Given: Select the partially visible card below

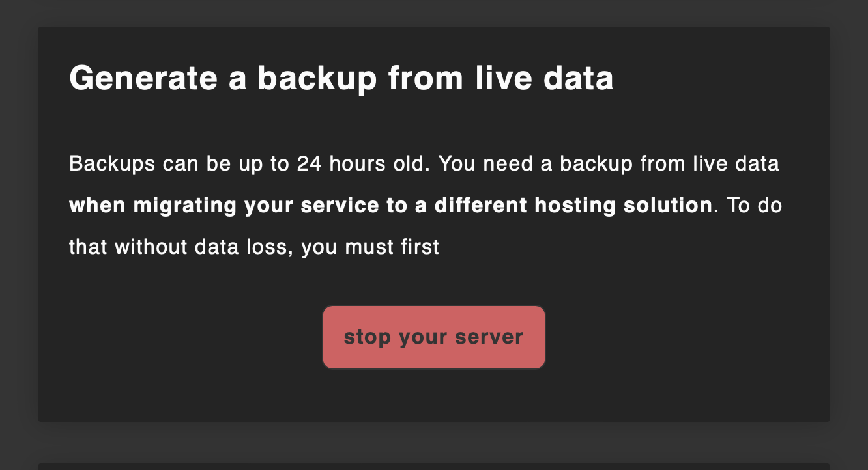Looking at the screenshot, I should tap(433, 466).
